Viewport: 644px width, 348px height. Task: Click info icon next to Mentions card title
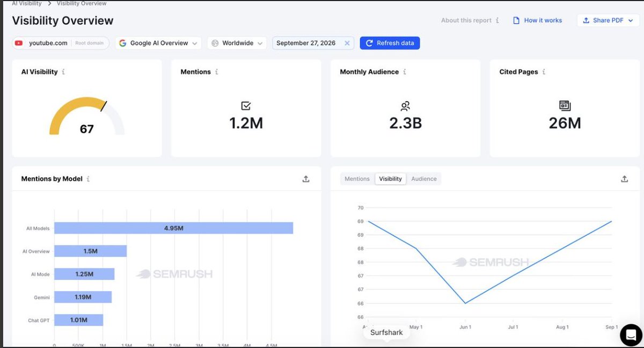pyautogui.click(x=216, y=72)
